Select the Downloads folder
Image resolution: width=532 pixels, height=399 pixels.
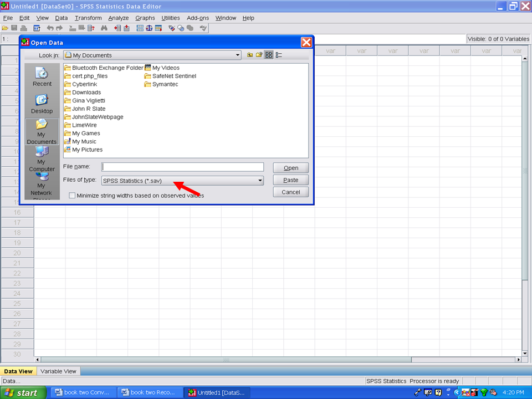coord(86,92)
